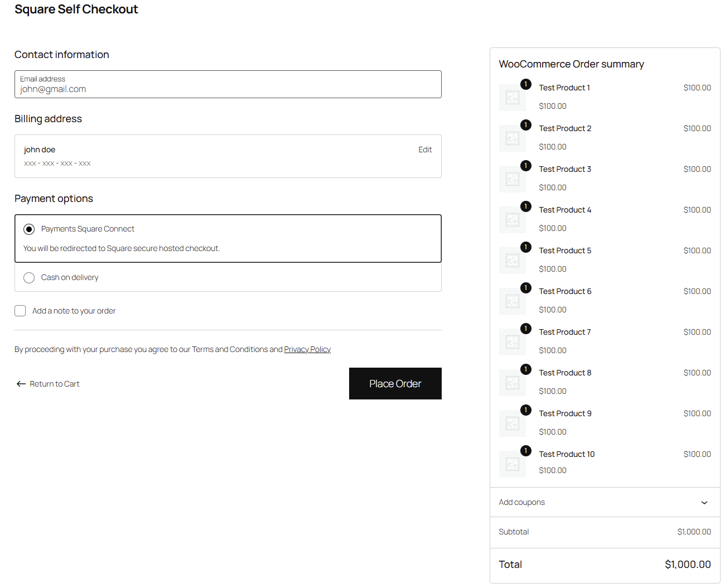Click the Test Product 5 thumbnail image

(512, 261)
